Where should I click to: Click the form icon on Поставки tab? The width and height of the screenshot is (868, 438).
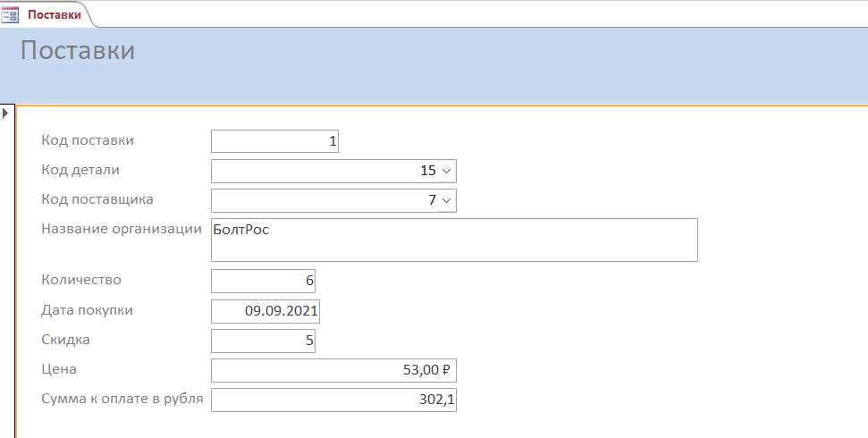pos(10,15)
